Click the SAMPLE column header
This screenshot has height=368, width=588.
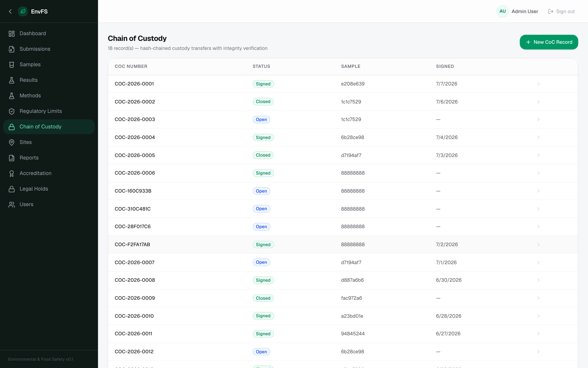coord(351,66)
